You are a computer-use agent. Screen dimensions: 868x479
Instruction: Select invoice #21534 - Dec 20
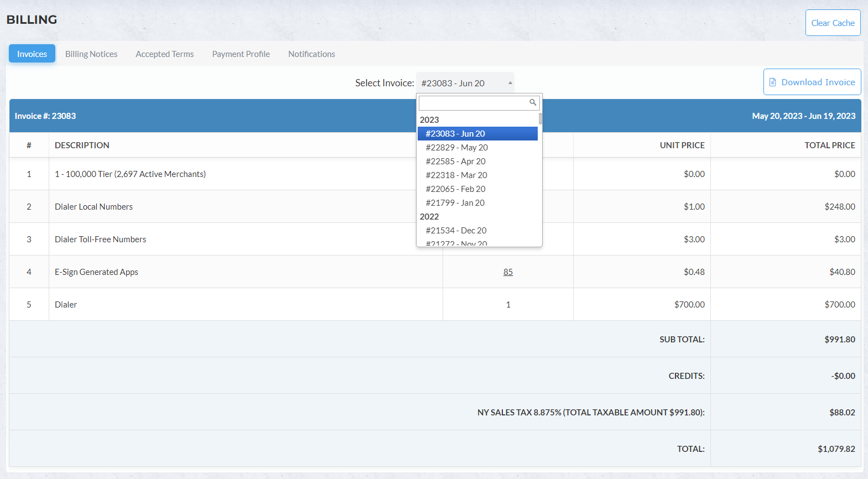pos(456,231)
